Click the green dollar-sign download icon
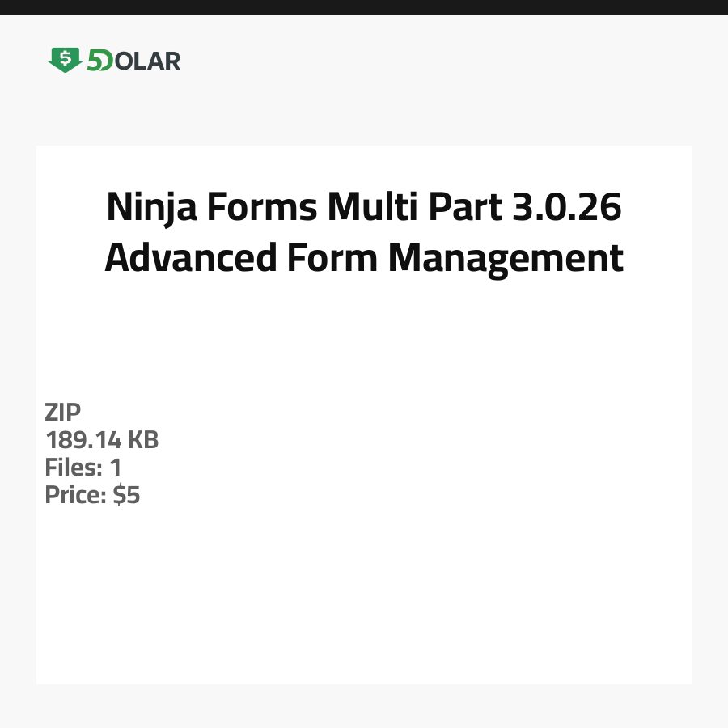This screenshot has width=728, height=728. point(65,60)
